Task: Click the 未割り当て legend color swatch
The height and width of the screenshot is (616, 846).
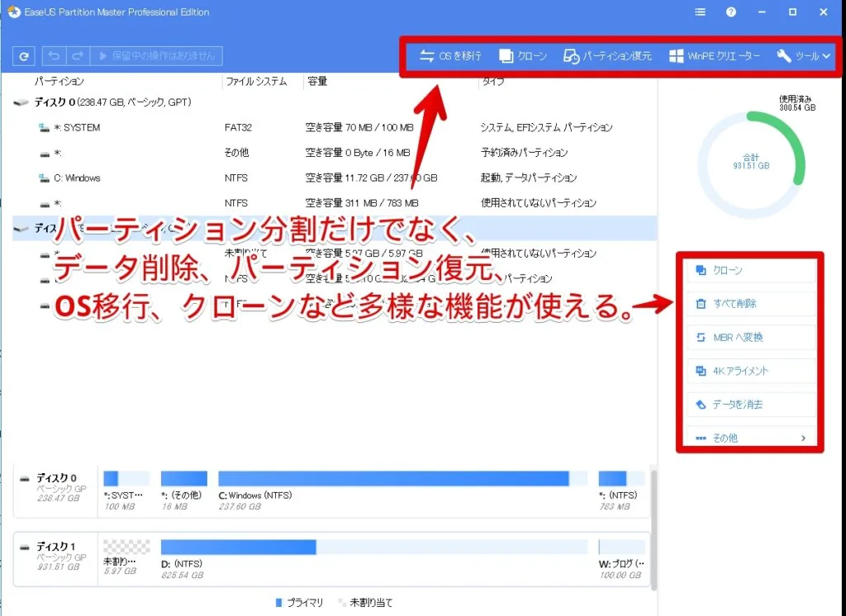Action: [x=341, y=603]
